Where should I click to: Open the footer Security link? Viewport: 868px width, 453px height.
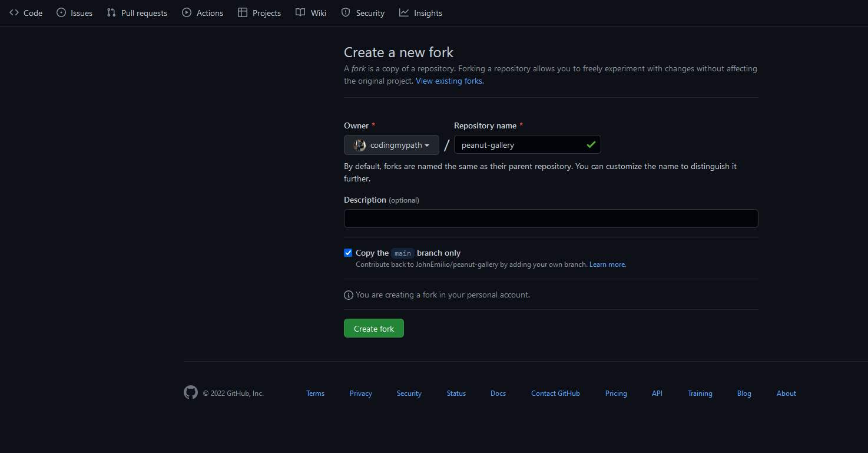point(409,394)
